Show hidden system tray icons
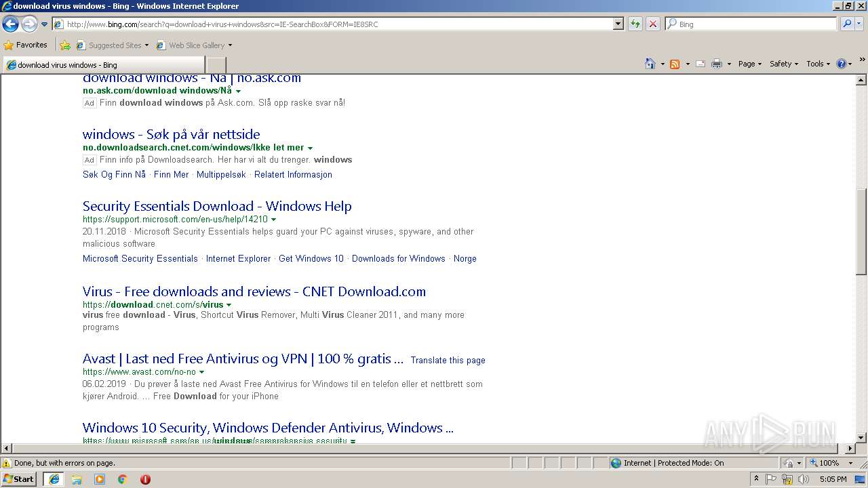 756,479
